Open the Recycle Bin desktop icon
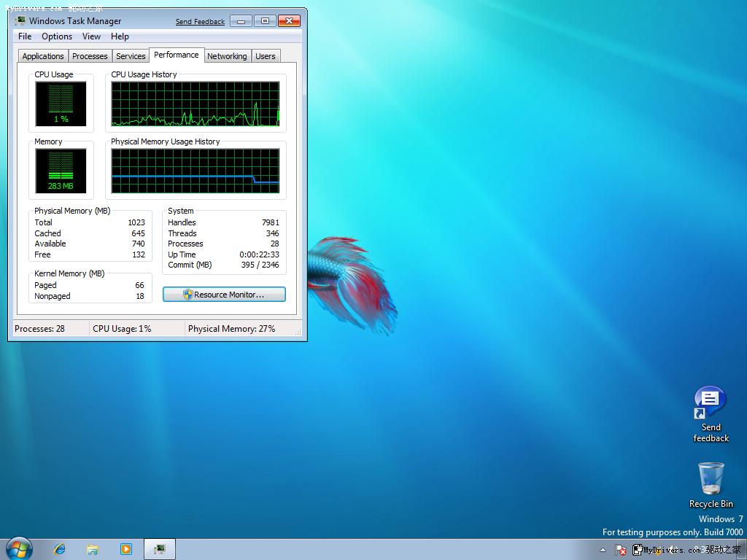The height and width of the screenshot is (560, 747). tap(711, 485)
